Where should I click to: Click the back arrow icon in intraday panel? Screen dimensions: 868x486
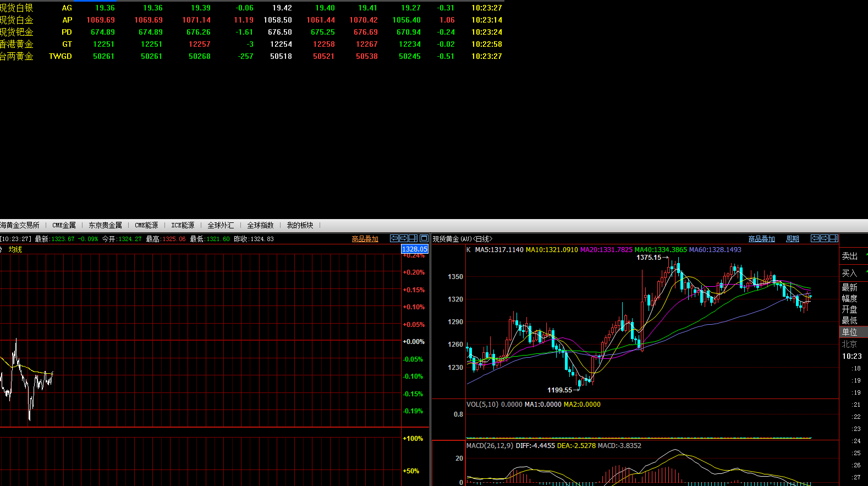point(394,238)
